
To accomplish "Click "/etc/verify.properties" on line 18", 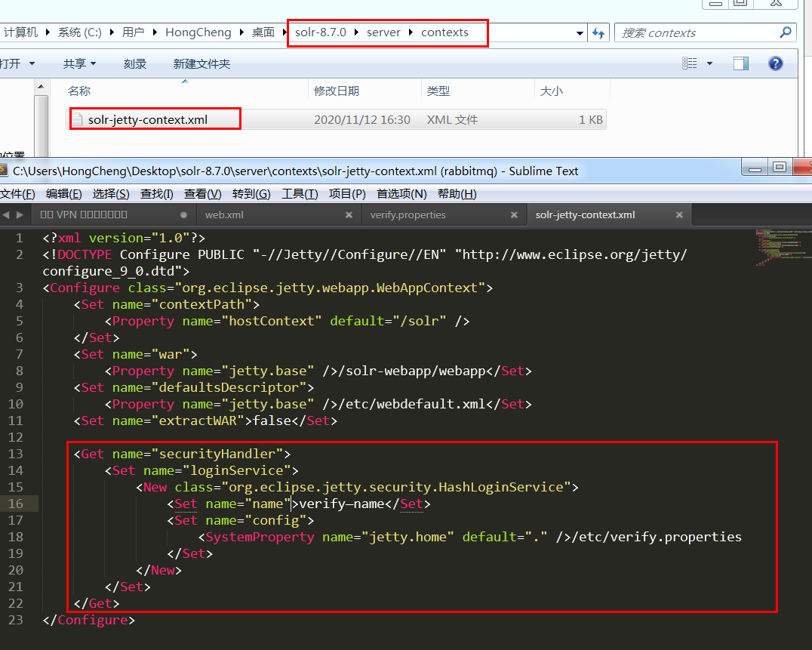I will click(660, 537).
